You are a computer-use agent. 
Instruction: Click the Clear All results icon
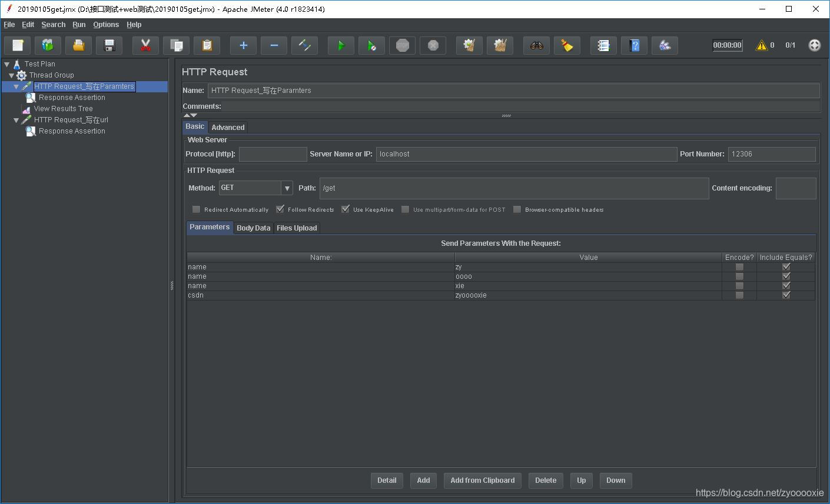click(500, 45)
